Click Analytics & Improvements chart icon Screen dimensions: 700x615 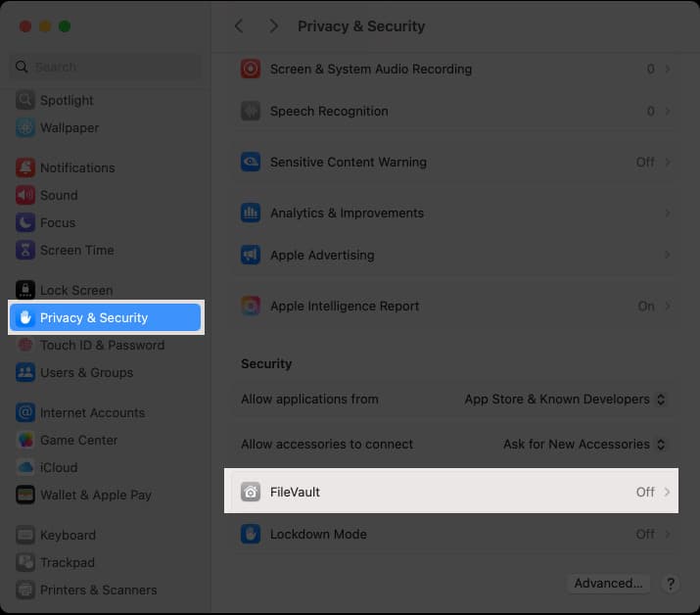coord(251,213)
